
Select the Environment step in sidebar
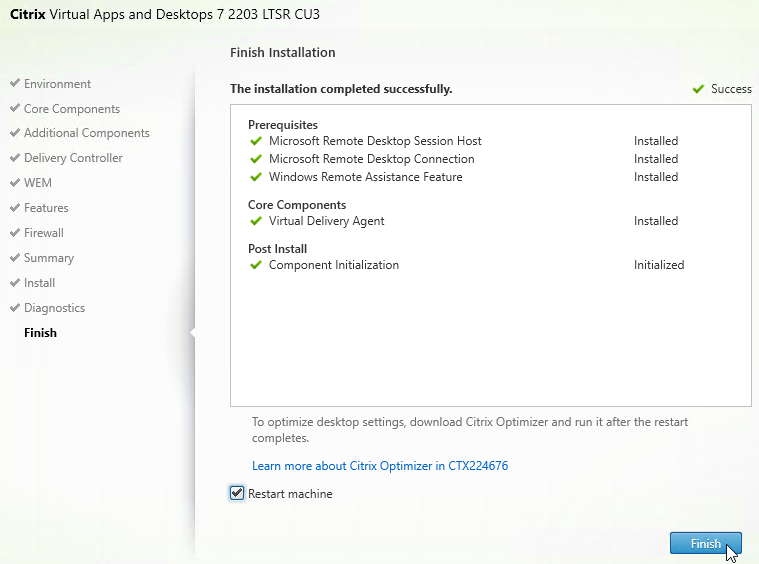coord(57,84)
